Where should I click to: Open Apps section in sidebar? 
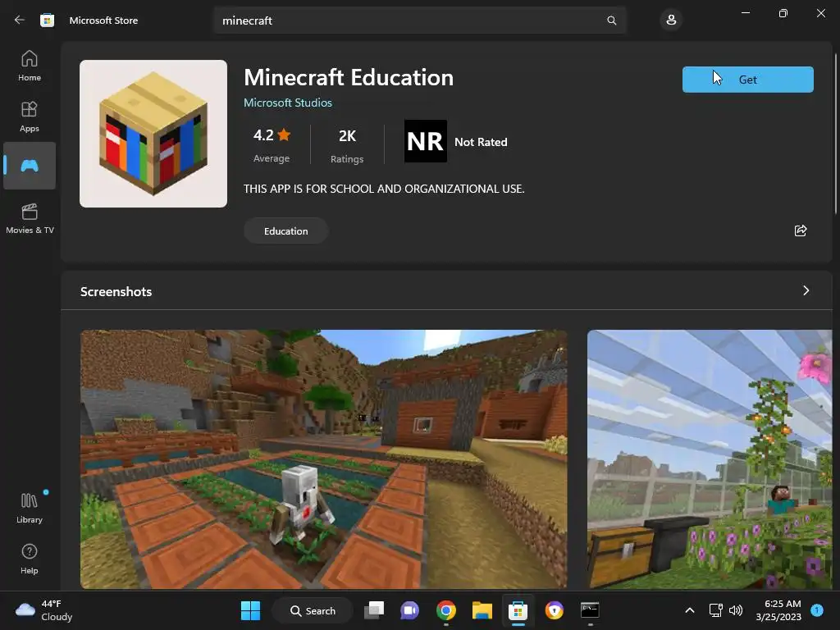tap(30, 116)
